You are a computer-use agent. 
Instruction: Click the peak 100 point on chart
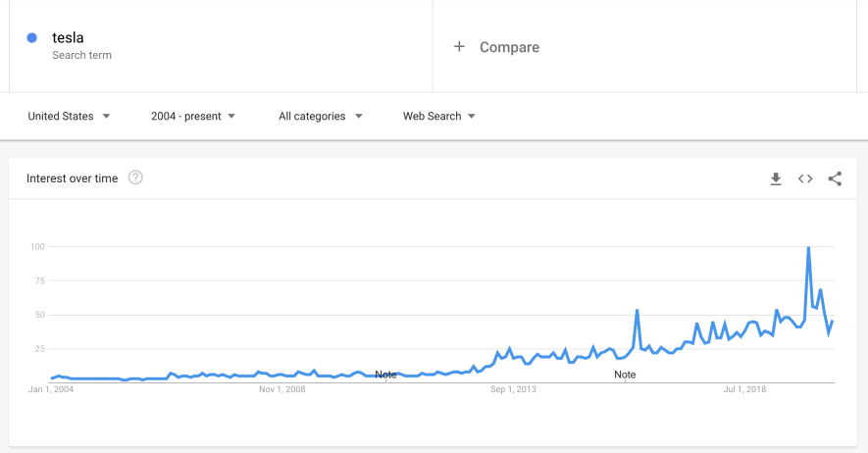809,247
